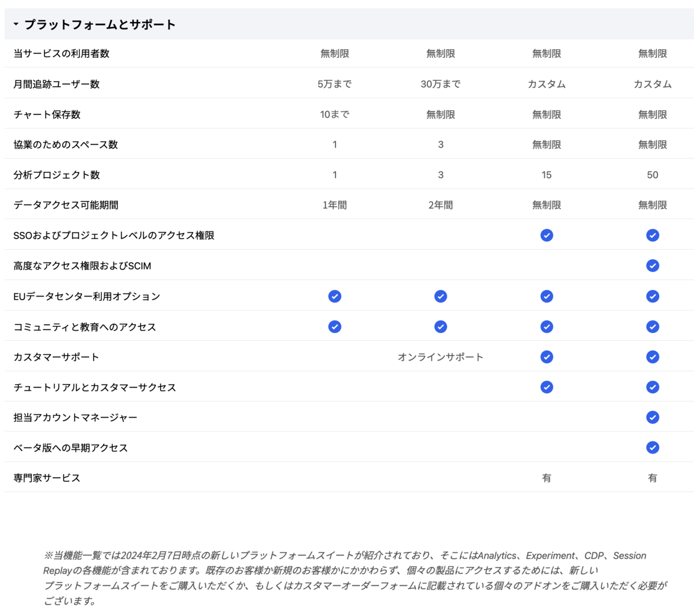
Task: Select the 高度なアクセス権限およびSCIM label
Action: tap(82, 266)
